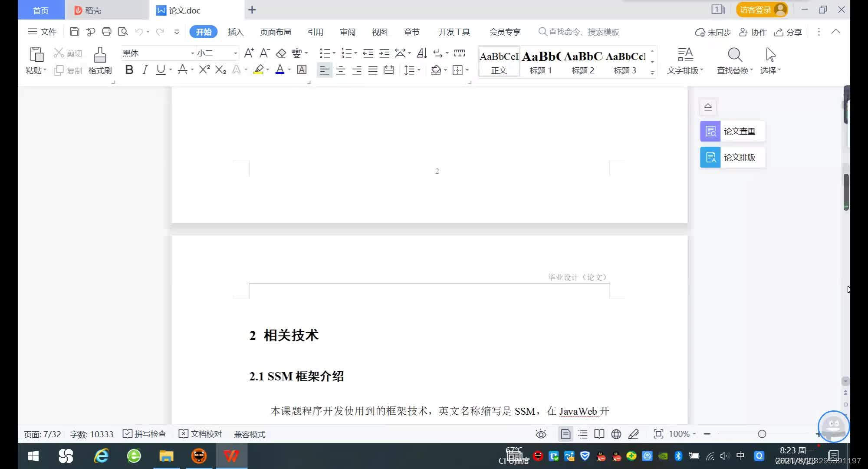Click the Cut scissors icon
This screenshot has height=469, width=868.
coord(59,53)
